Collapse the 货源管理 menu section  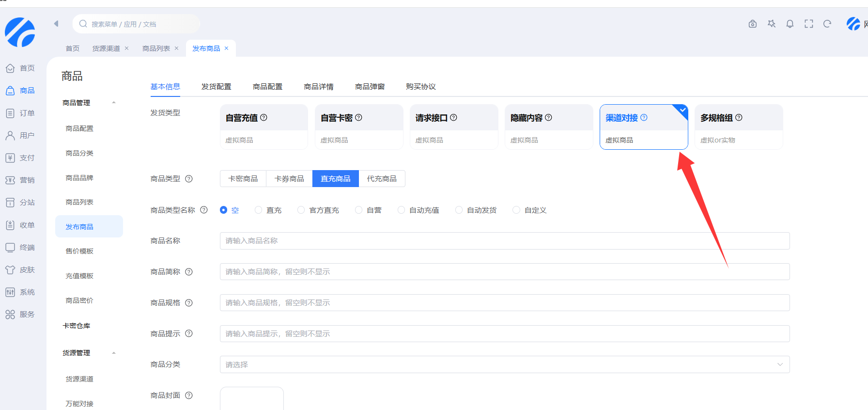pyautogui.click(x=114, y=353)
